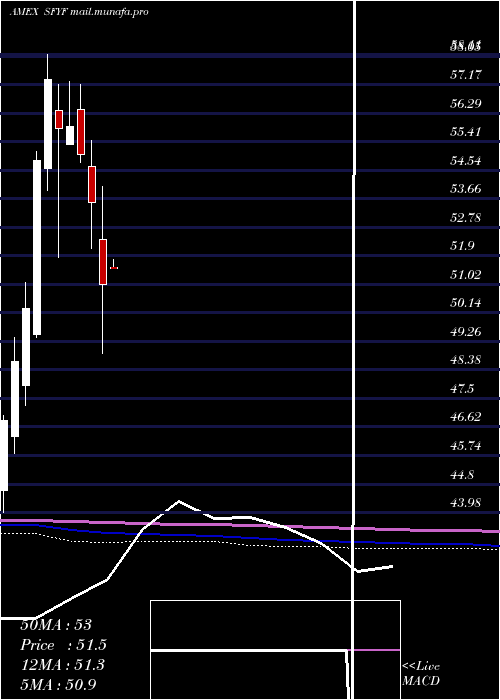Click the 47.5 price axis label
The image size is (500, 700).
462,389
